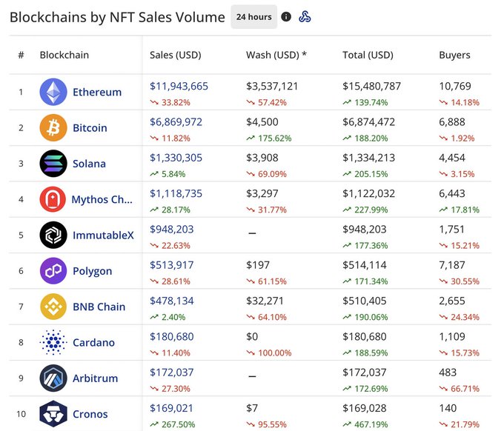Click Bitcoin sales value $6,869,972
This screenshot has width=504, height=431.
176,121
